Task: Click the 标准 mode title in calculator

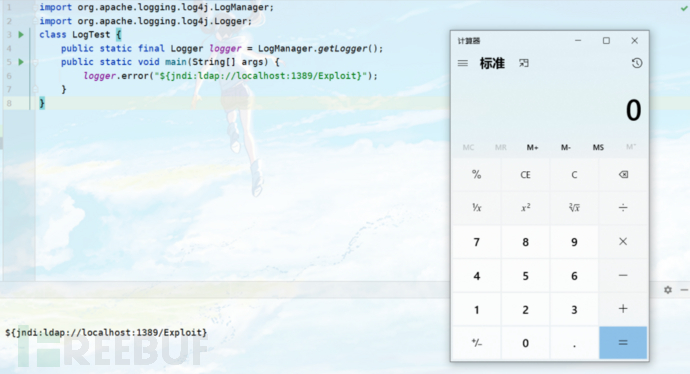Action: tap(492, 63)
